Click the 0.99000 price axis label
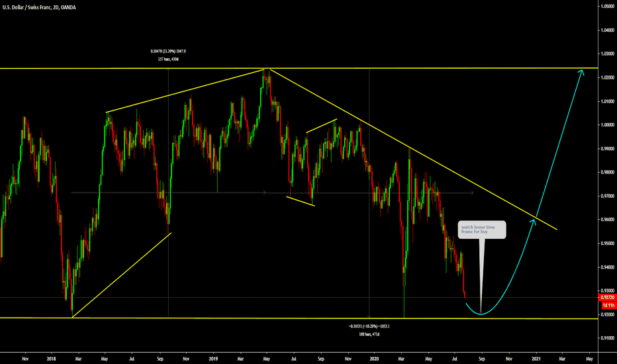The image size is (617, 364). [608, 149]
